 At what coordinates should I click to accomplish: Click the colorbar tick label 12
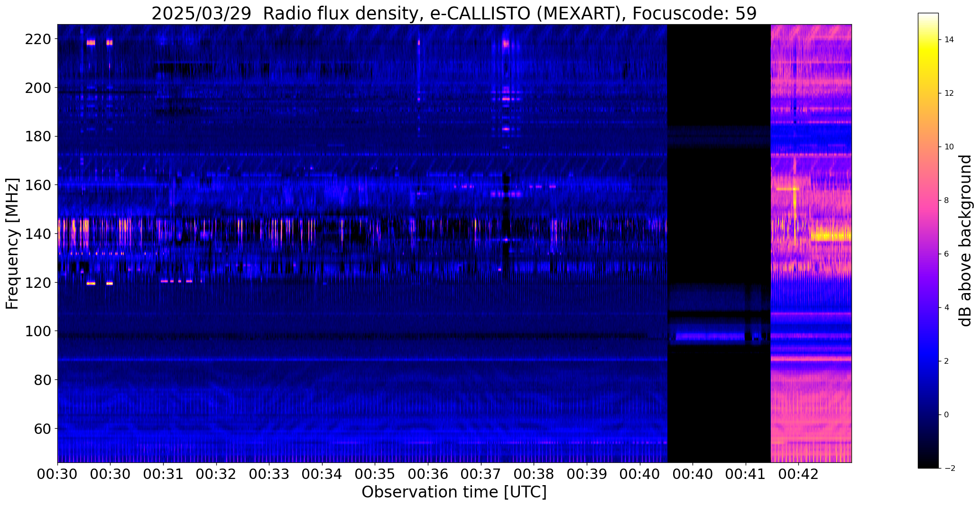949,93
